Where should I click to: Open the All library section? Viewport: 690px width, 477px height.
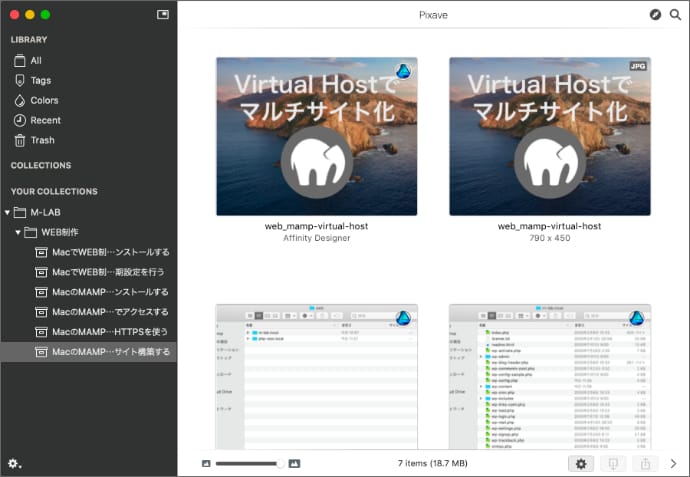pyautogui.click(x=36, y=61)
